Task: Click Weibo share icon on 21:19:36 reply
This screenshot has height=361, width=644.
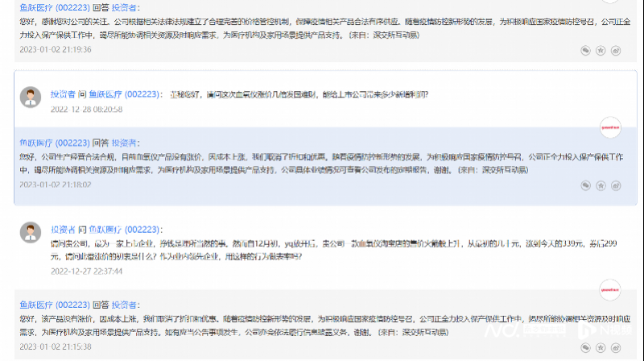Action: pyautogui.click(x=615, y=51)
